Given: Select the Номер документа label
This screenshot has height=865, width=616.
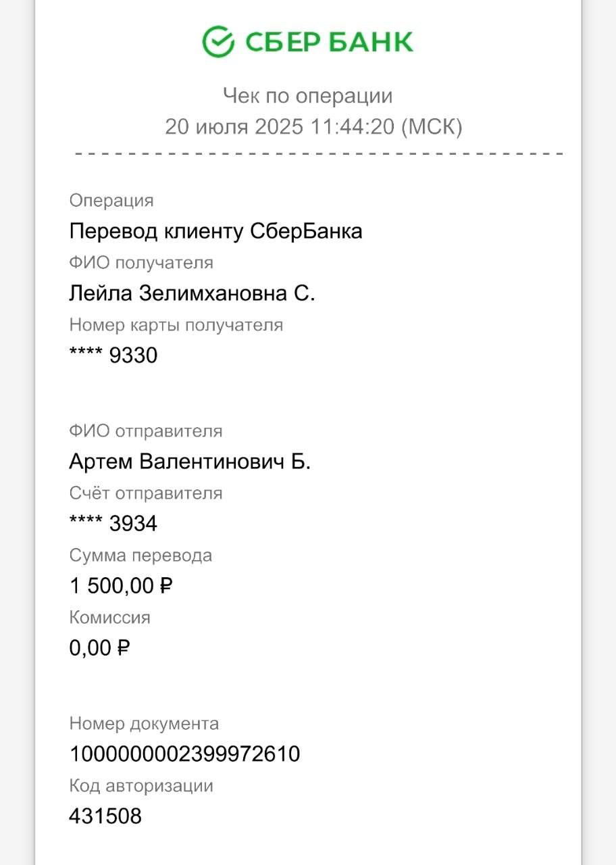Looking at the screenshot, I should point(144,724).
